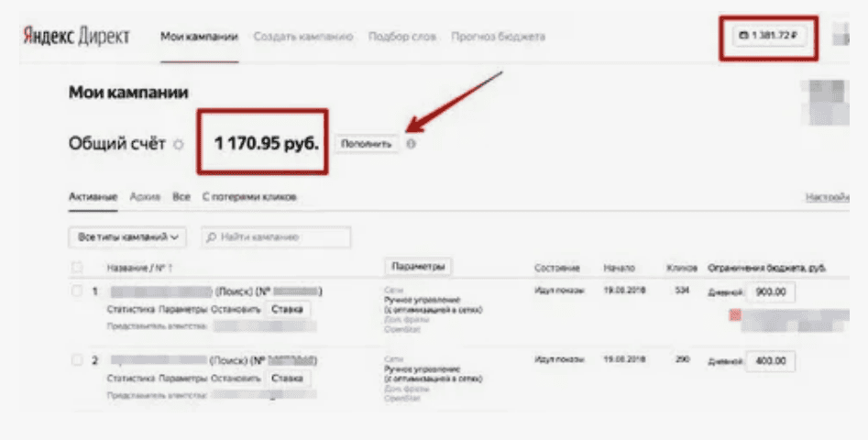Open Настройки link on the right

coord(827,198)
